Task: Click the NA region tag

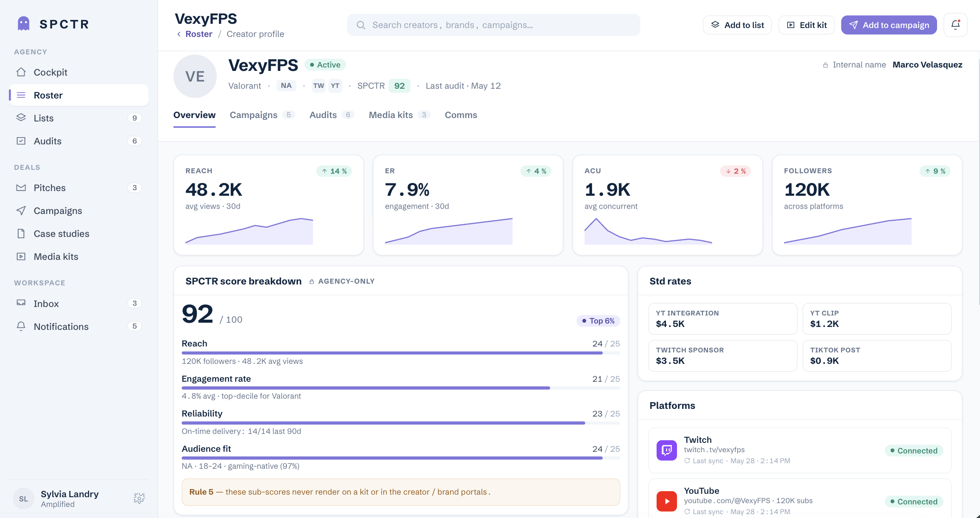Action: pos(286,86)
